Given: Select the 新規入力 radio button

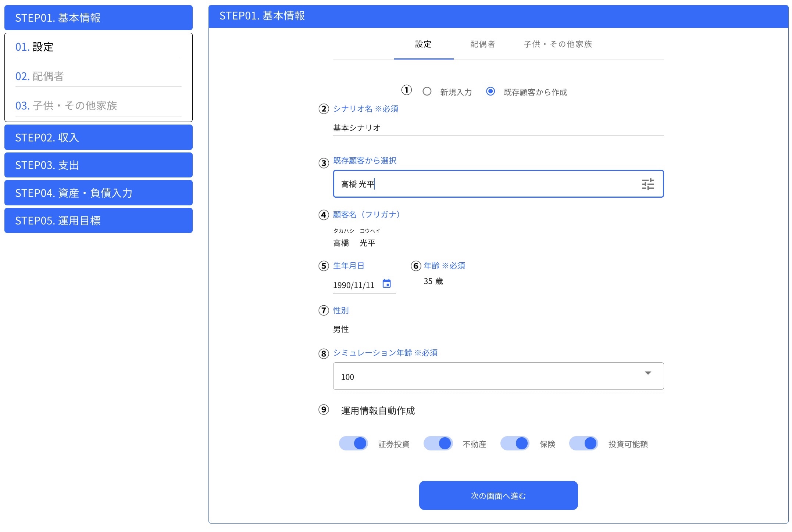Looking at the screenshot, I should pos(427,91).
